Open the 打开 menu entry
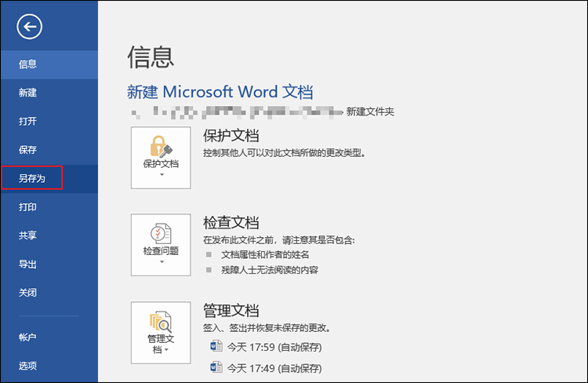 (x=49, y=122)
